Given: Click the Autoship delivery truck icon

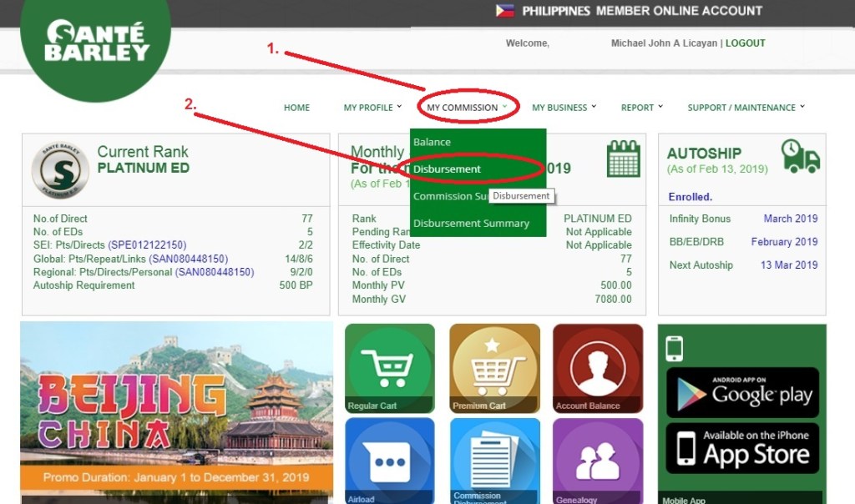Looking at the screenshot, I should (800, 157).
